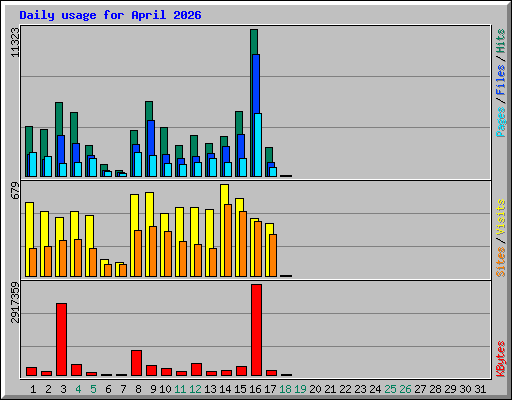Viewport: 512px width, 400px height.
Task: Click the green "Hits" legend label
Action: [x=501, y=41]
